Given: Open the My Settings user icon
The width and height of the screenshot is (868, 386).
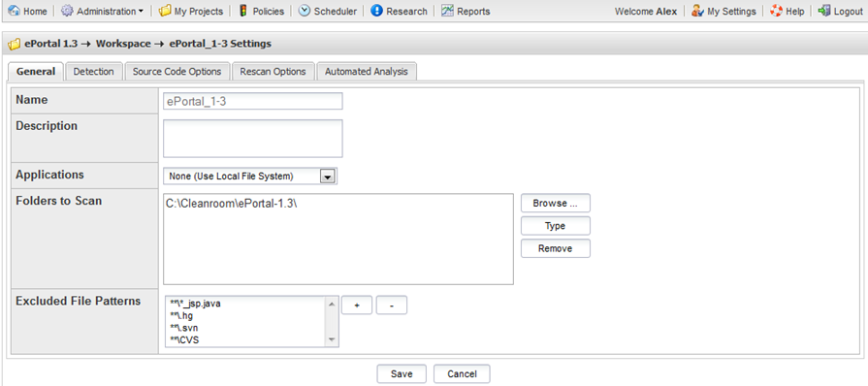Looking at the screenshot, I should pyautogui.click(x=697, y=11).
